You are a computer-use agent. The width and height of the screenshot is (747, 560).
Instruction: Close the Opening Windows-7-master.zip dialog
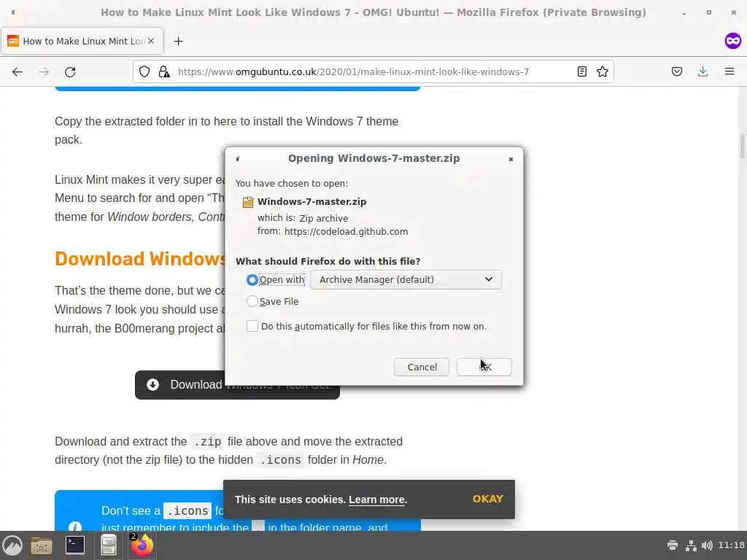511,159
